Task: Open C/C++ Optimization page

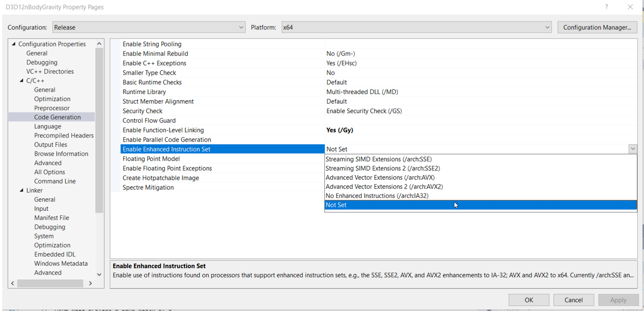Action: click(x=52, y=99)
